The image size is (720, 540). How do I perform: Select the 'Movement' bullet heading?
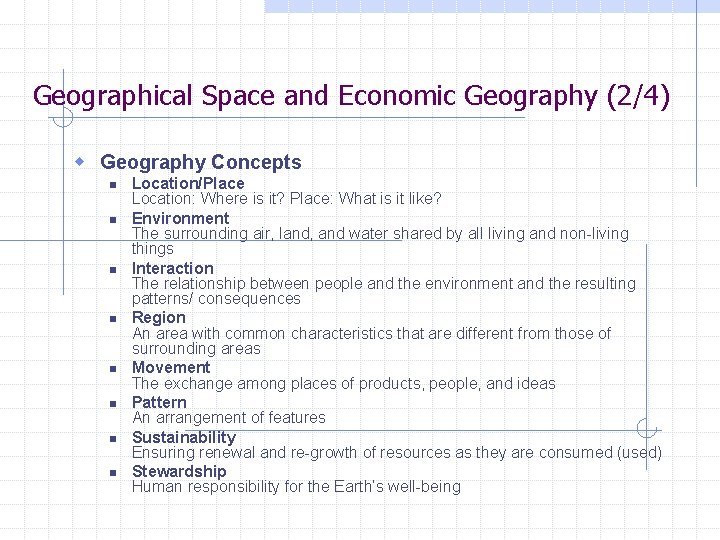click(171, 368)
